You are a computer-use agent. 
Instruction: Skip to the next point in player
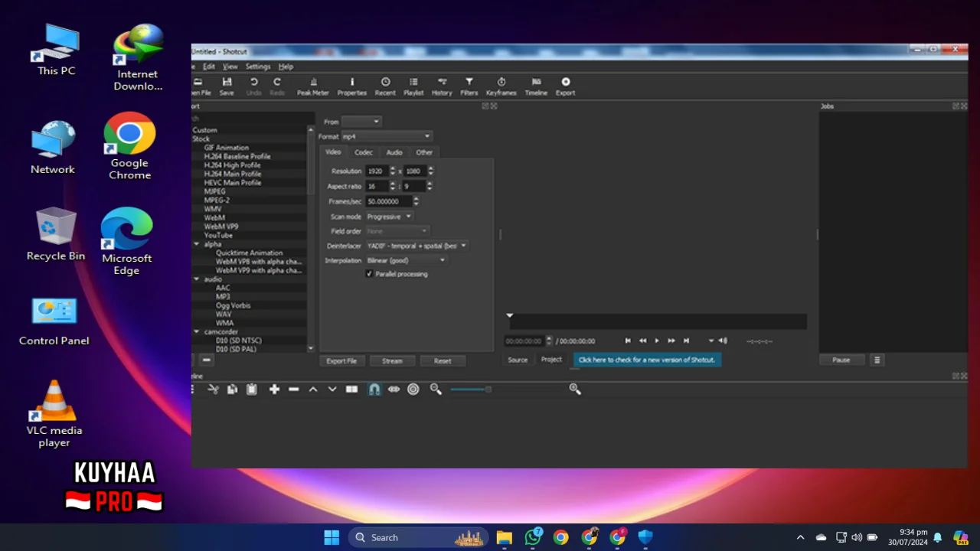(x=686, y=341)
